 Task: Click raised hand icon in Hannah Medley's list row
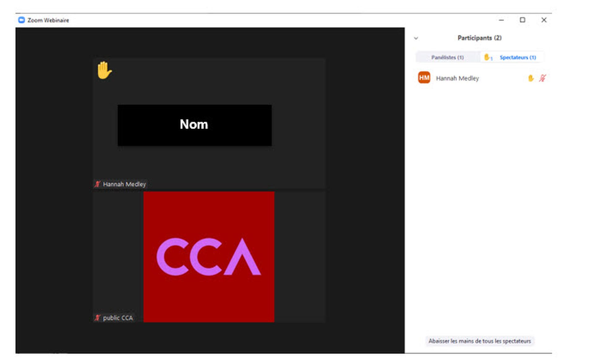coord(531,78)
